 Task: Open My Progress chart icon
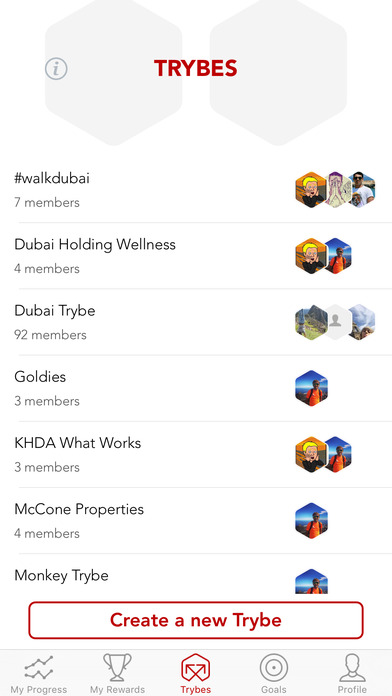tap(39, 673)
